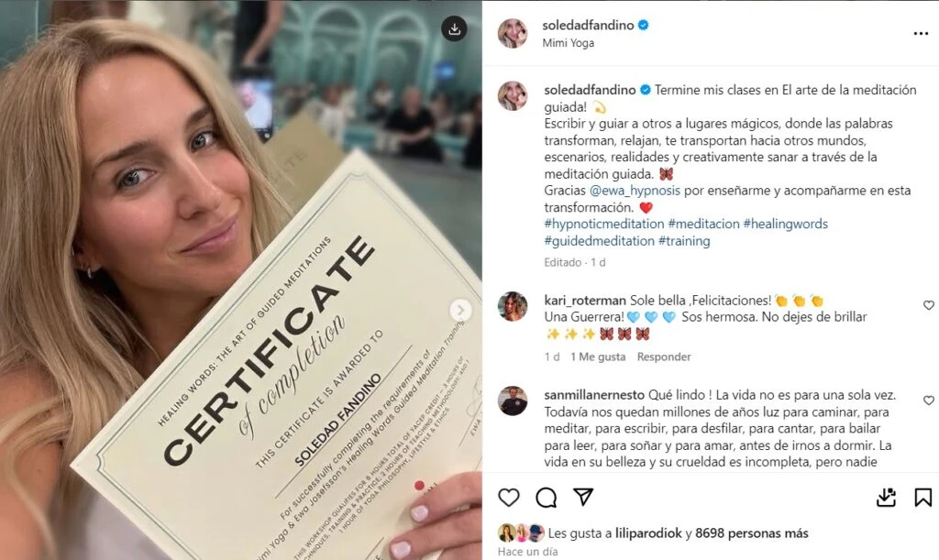The image size is (939, 560).
Task: Go to next photo with carousel arrow
Action: click(x=460, y=310)
